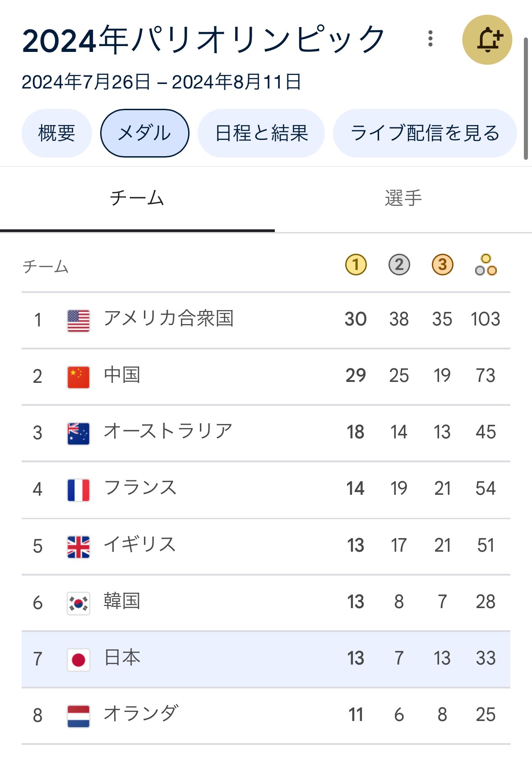Open the 概要 chip
The height and width of the screenshot is (758, 532).
click(x=57, y=133)
